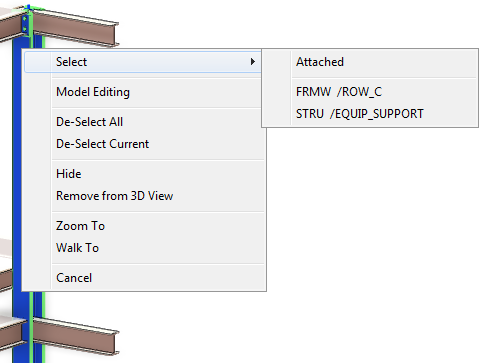Select the FRMW /ROW_C framework item
This screenshot has height=363, width=481.
[339, 92]
